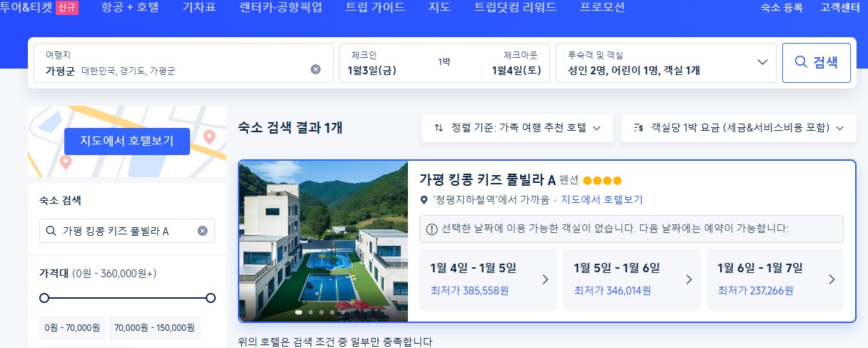Click the arrow on 1월 6일 - 1월 7일 card
The height and width of the screenshot is (348, 868).
coord(832,279)
